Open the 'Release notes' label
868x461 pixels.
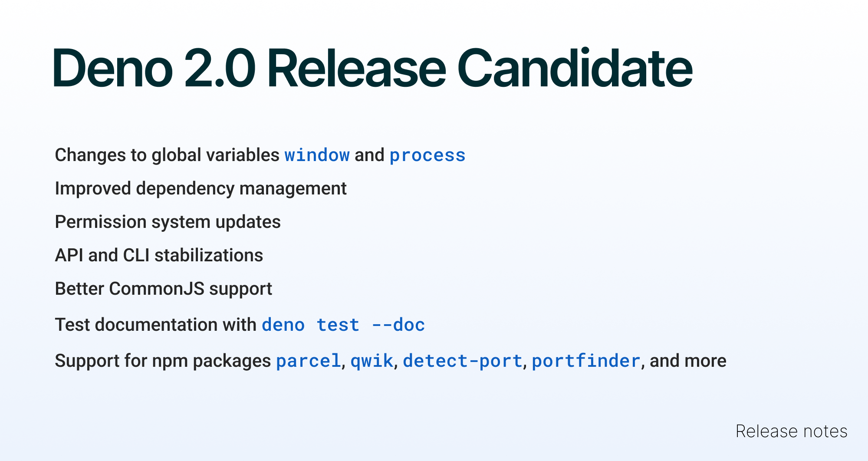(791, 431)
